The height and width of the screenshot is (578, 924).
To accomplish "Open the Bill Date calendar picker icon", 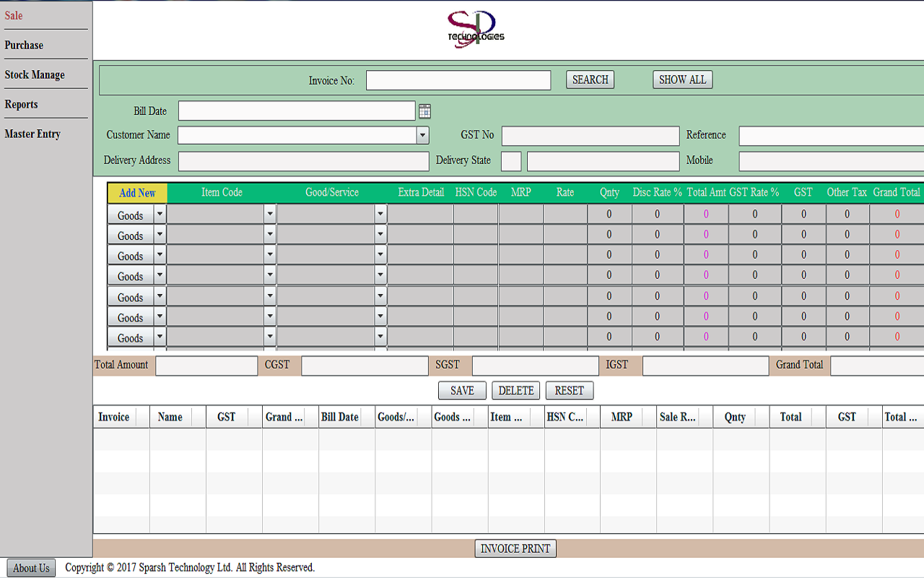I will [x=424, y=111].
